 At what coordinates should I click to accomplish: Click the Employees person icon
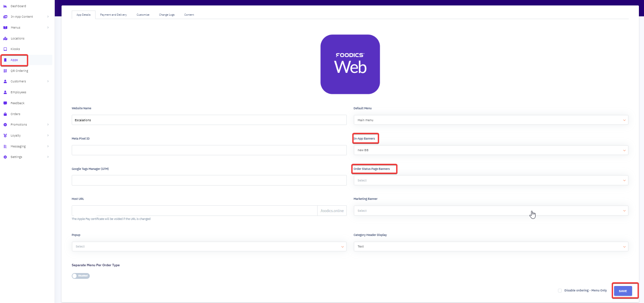5,92
